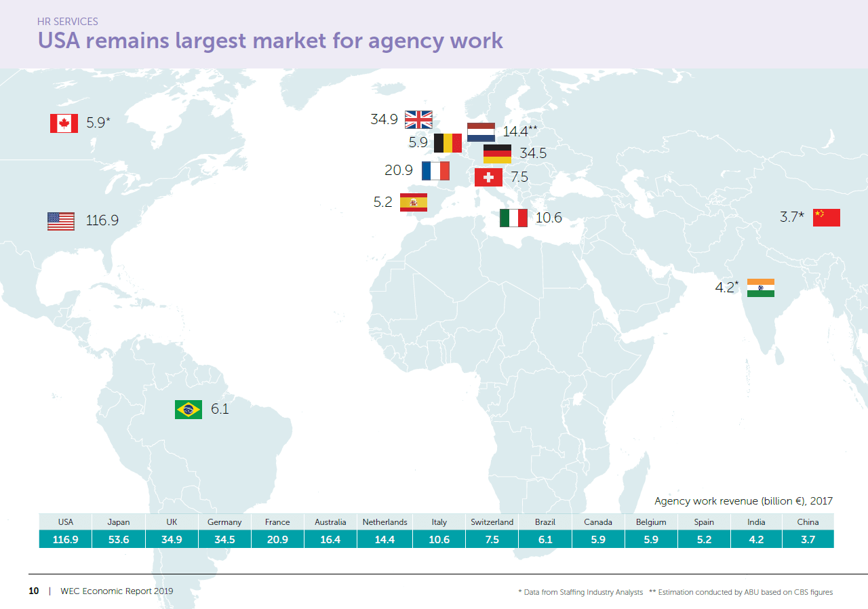Select the Switzerland flag icon
Image resolution: width=868 pixels, height=609 pixels.
488,178
